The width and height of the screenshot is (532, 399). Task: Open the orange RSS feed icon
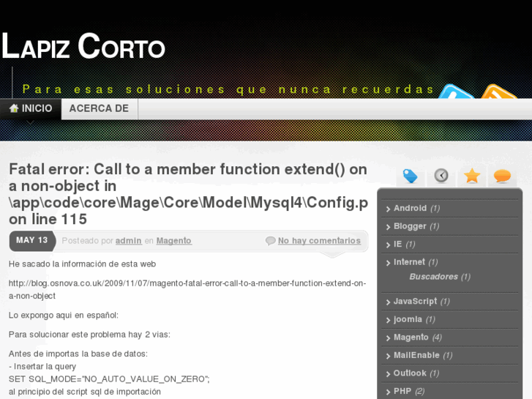pyautogui.click(x=499, y=92)
